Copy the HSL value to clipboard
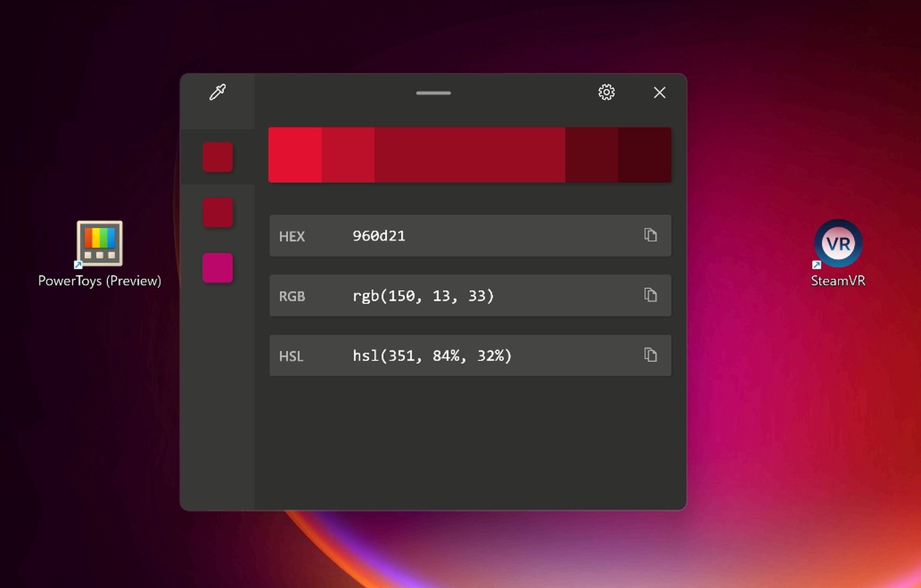Viewport: 921px width, 588px height. coord(650,355)
